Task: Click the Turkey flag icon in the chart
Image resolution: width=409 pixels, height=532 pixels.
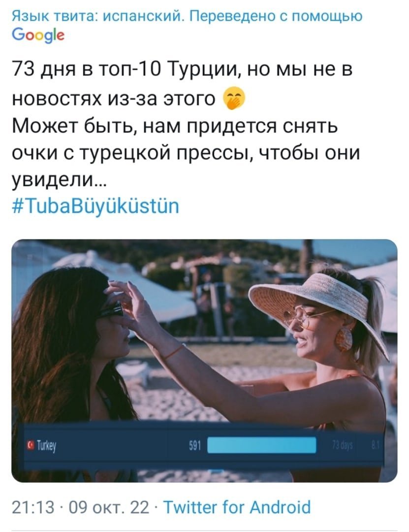Action: pyautogui.click(x=31, y=444)
